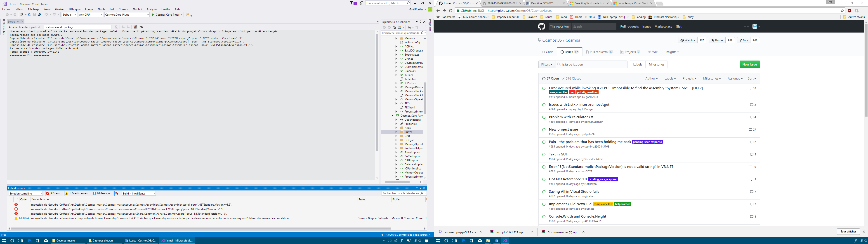868x244 pixels.
Task: Open the Author filter dropdown
Action: coord(651,79)
